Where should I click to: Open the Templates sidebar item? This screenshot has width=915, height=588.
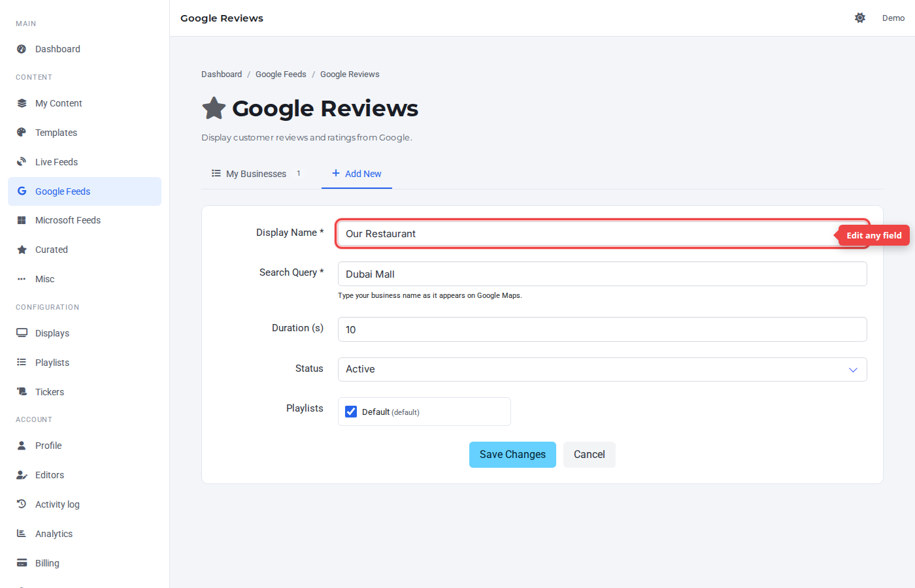84,133
